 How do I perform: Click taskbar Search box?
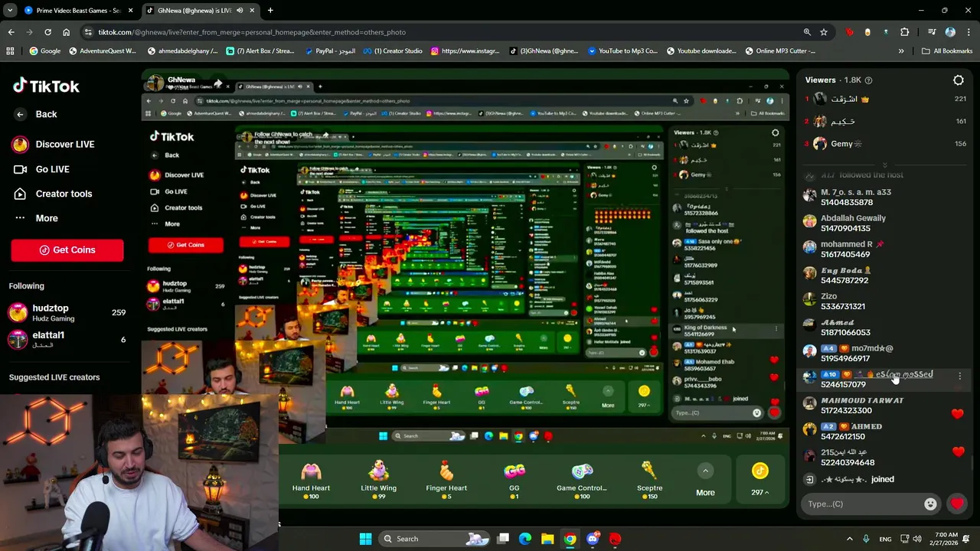click(x=435, y=539)
